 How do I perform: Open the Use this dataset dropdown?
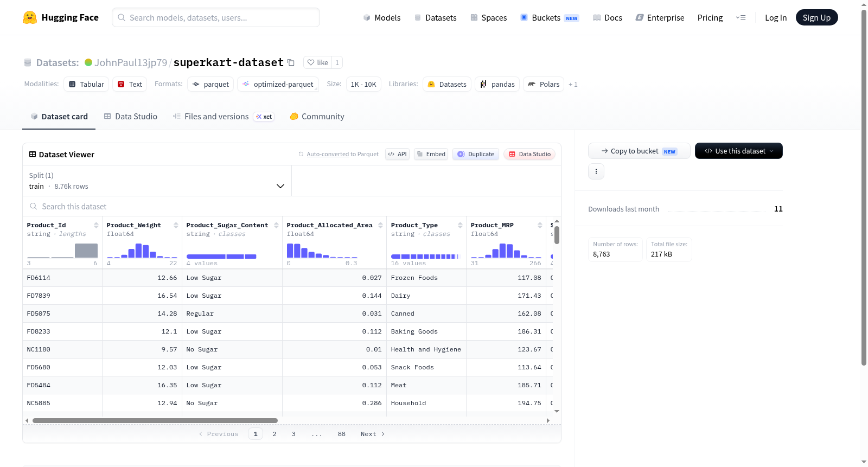tap(739, 151)
